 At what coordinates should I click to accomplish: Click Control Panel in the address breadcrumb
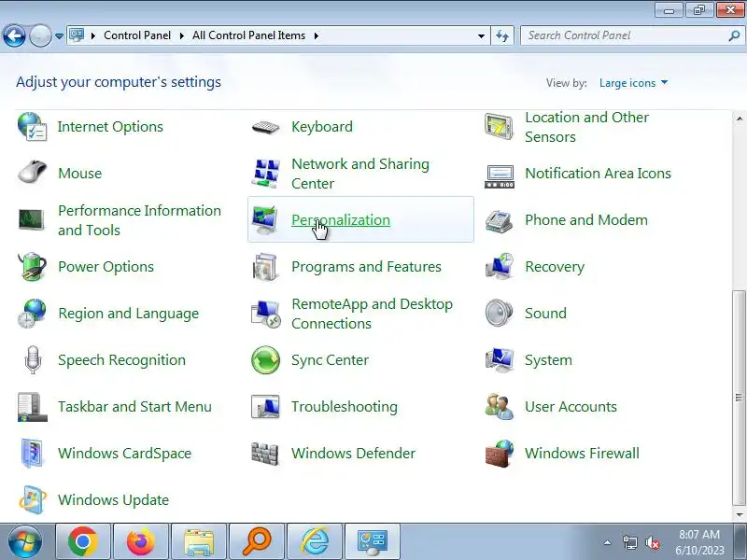pos(137,35)
